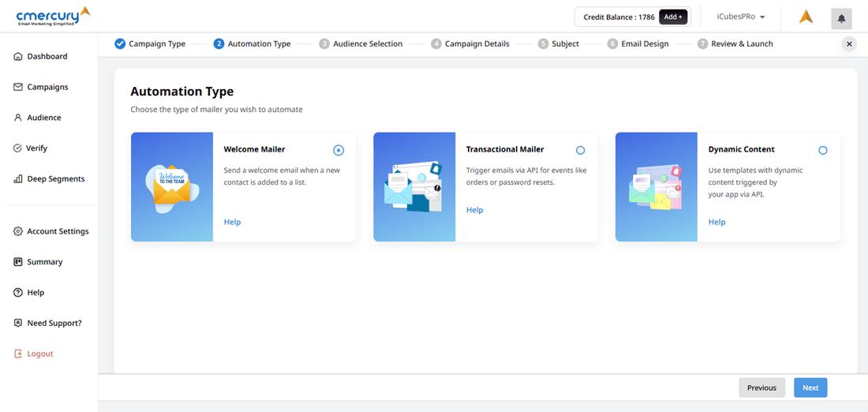This screenshot has width=868, height=412.
Task: Choose the Transactional Mailer radio option
Action: point(581,150)
